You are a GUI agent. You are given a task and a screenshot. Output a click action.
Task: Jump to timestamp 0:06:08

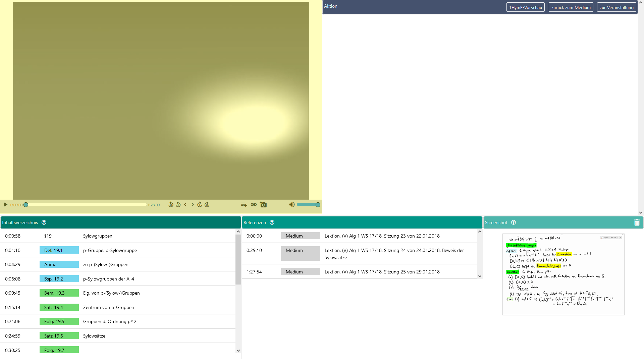pyautogui.click(x=13, y=279)
